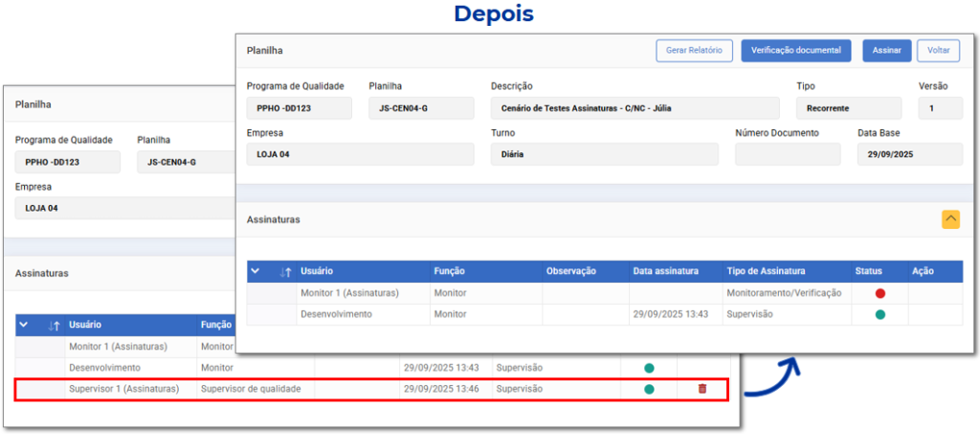Delete the Supervisor 1 signature via trash icon
980x434 pixels.
[x=702, y=389]
